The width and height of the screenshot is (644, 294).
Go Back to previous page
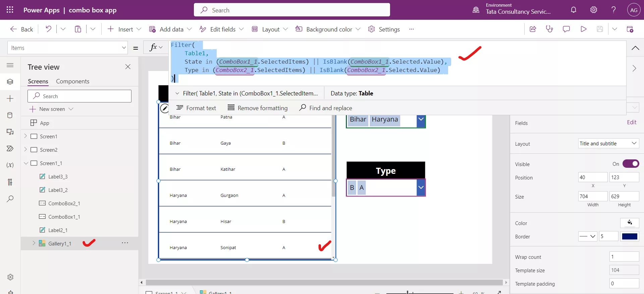pos(22,29)
